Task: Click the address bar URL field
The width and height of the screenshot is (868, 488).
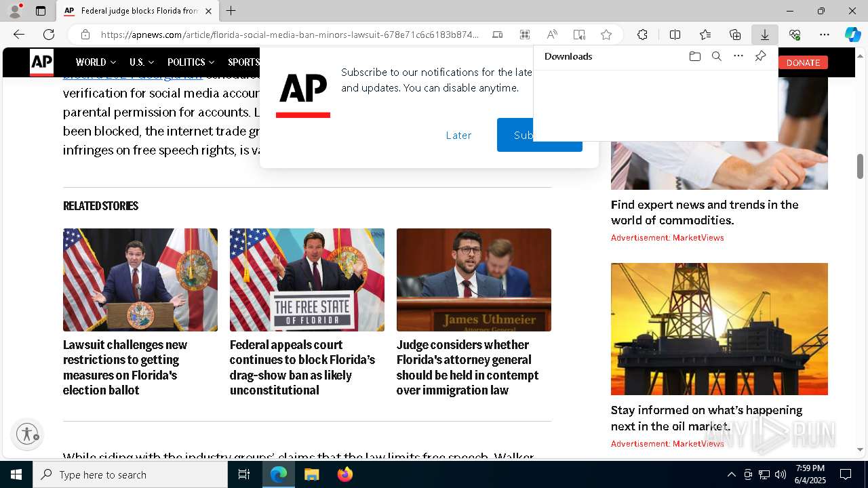Action: click(290, 35)
